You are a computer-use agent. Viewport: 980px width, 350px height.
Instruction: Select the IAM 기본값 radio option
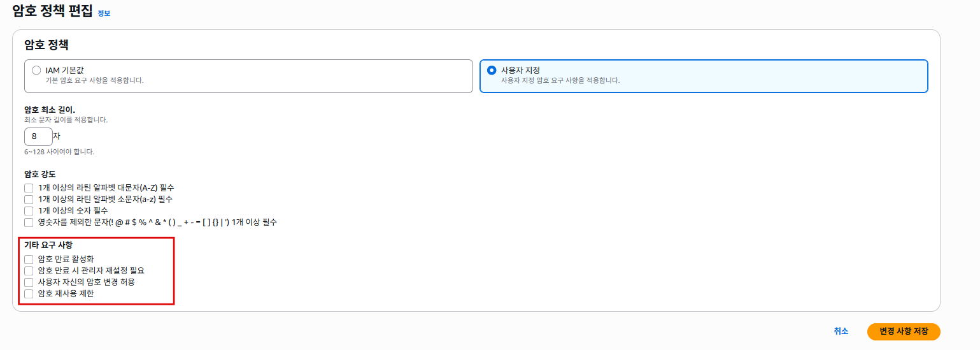(36, 70)
